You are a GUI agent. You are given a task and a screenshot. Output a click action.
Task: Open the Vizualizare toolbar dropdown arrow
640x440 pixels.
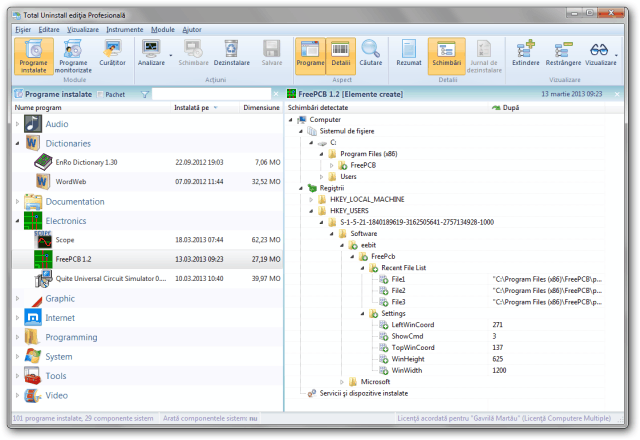click(616, 56)
